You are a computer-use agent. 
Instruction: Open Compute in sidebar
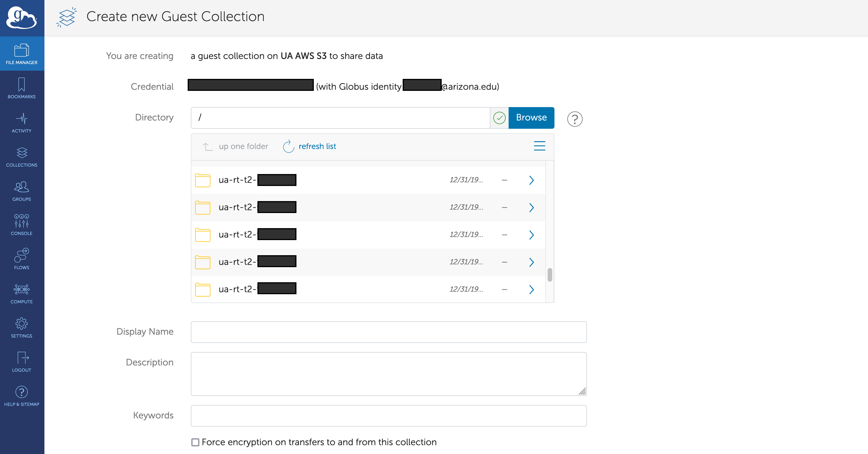point(22,293)
